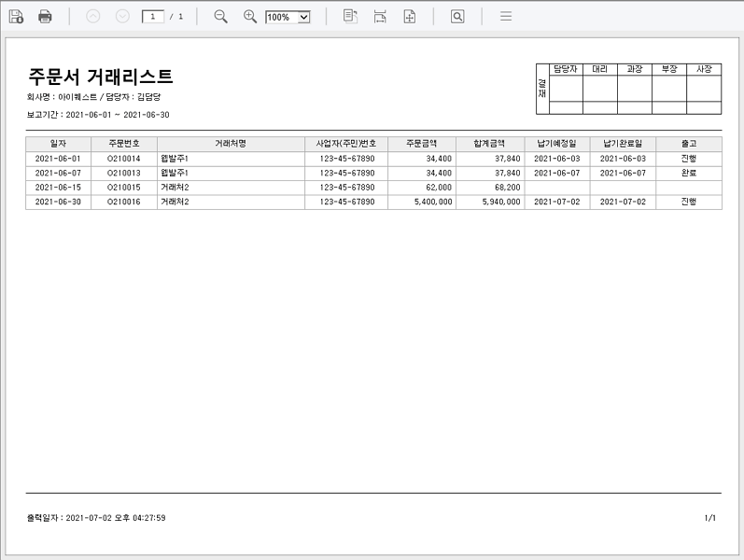The image size is (744, 560).
Task: Select order number O210014 cell
Action: click(x=124, y=159)
